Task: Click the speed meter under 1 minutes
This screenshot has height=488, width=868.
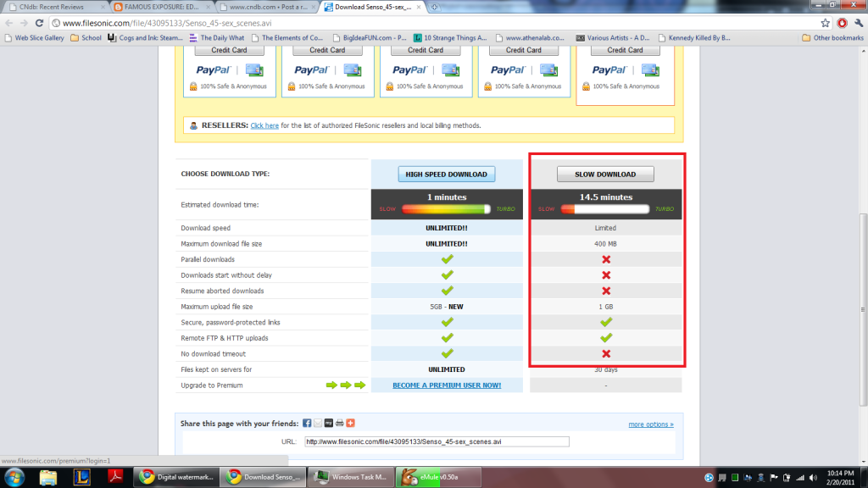Action: (446, 209)
